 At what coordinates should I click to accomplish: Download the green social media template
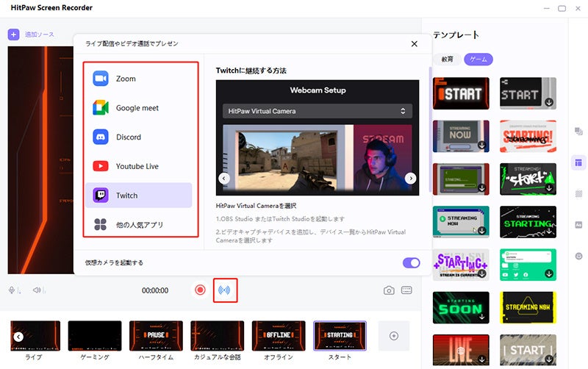[x=549, y=273]
